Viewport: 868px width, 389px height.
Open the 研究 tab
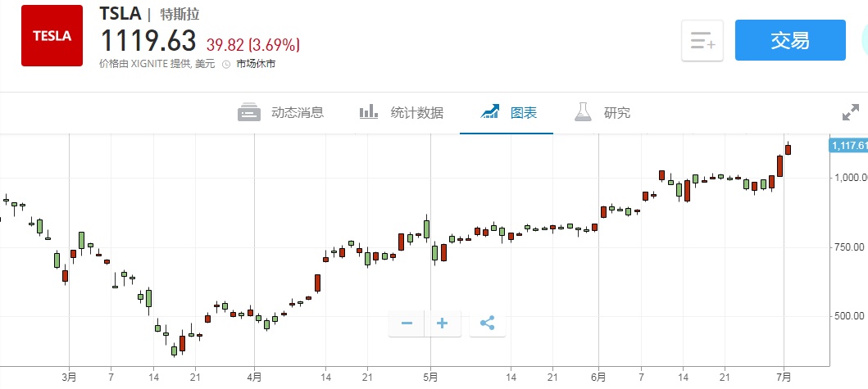tap(617, 113)
